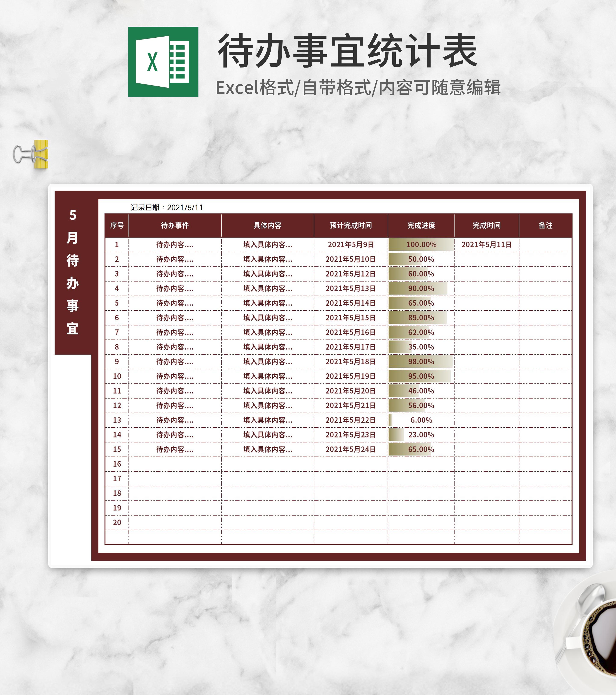The image size is (616, 695).
Task: Select empty 待办事件 cell in row 16
Action: [x=175, y=464]
